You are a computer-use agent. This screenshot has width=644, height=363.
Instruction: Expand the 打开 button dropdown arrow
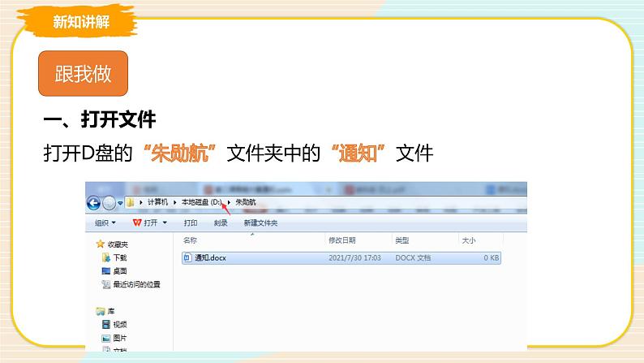165,223
